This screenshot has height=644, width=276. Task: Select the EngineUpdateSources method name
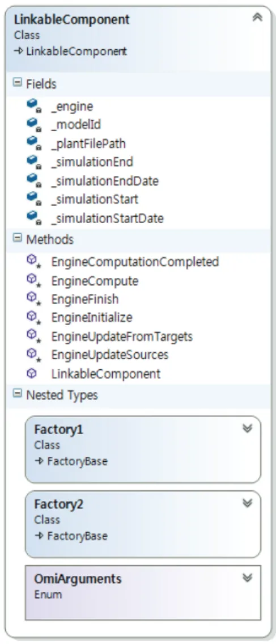point(110,355)
